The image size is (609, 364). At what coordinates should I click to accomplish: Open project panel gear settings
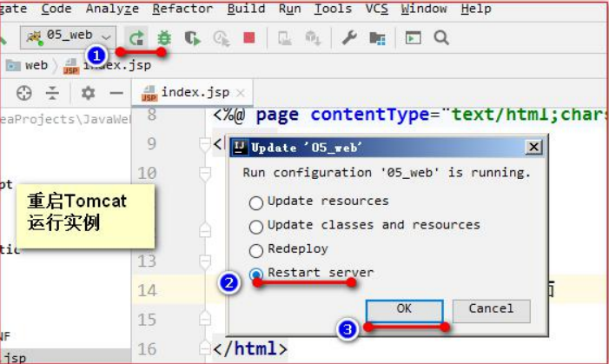88,93
